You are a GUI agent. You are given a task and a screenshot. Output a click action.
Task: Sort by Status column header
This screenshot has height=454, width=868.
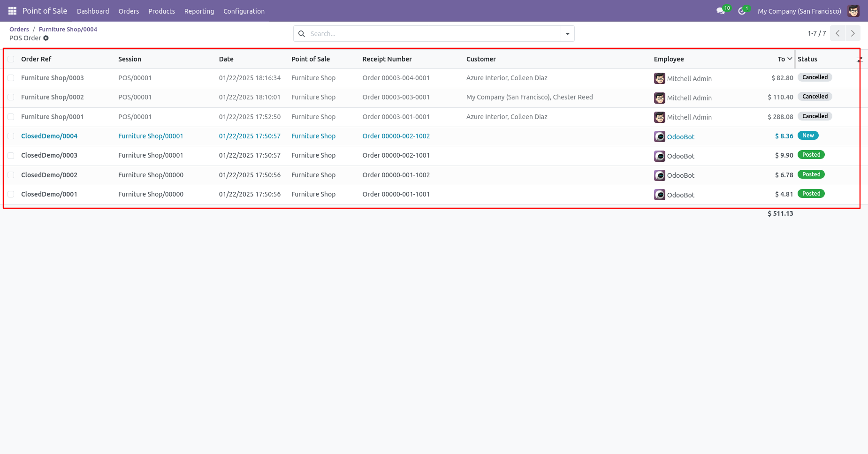(x=807, y=59)
